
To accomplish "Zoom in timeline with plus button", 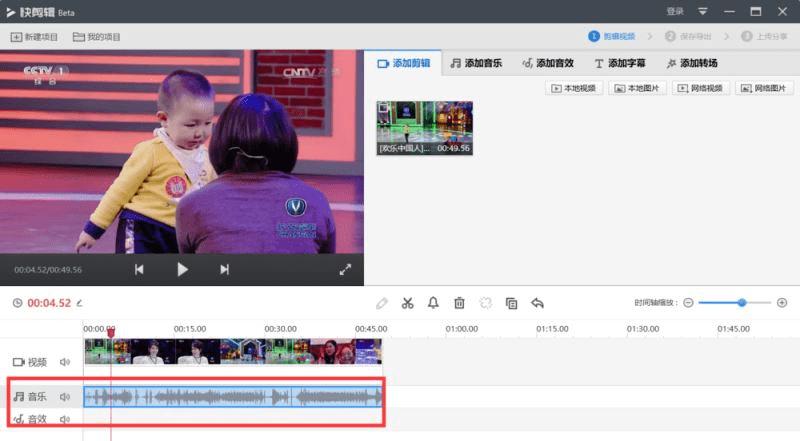I will click(x=782, y=303).
